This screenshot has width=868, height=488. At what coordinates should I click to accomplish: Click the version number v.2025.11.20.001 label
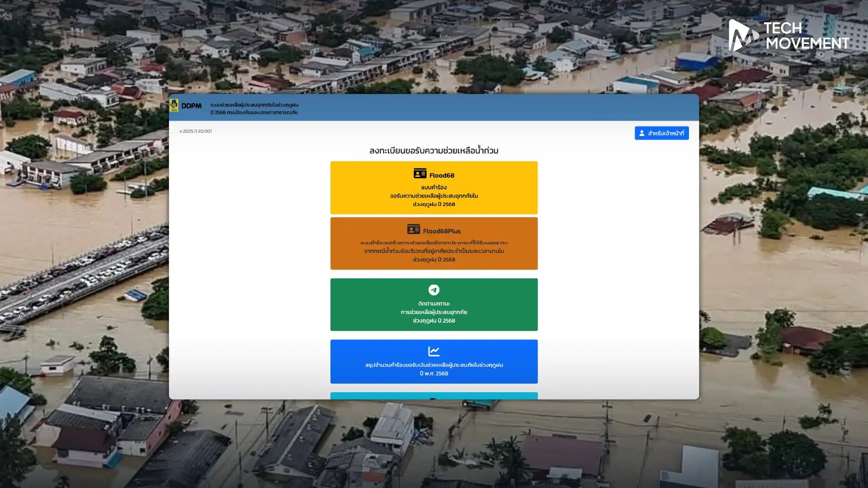pyautogui.click(x=195, y=131)
